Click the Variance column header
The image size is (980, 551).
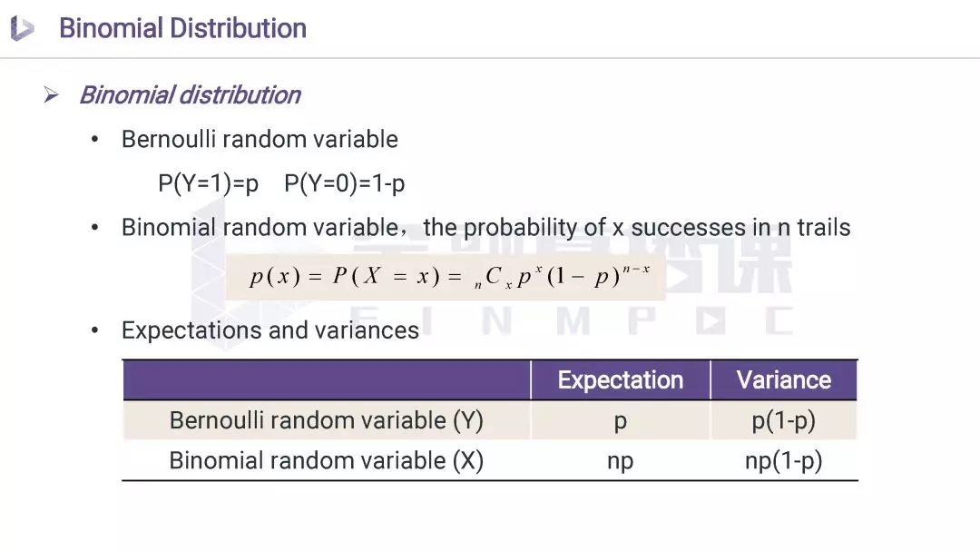[x=783, y=380]
